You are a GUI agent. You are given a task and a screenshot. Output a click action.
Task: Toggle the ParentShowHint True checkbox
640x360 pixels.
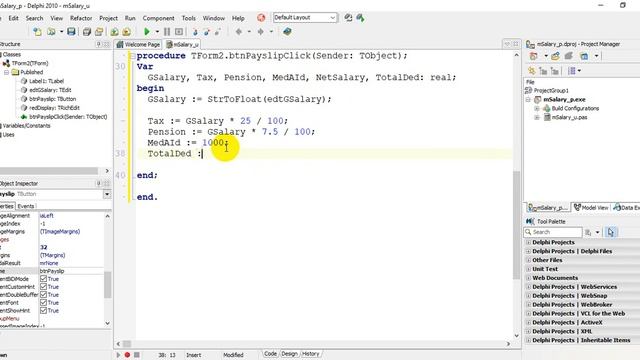click(43, 311)
